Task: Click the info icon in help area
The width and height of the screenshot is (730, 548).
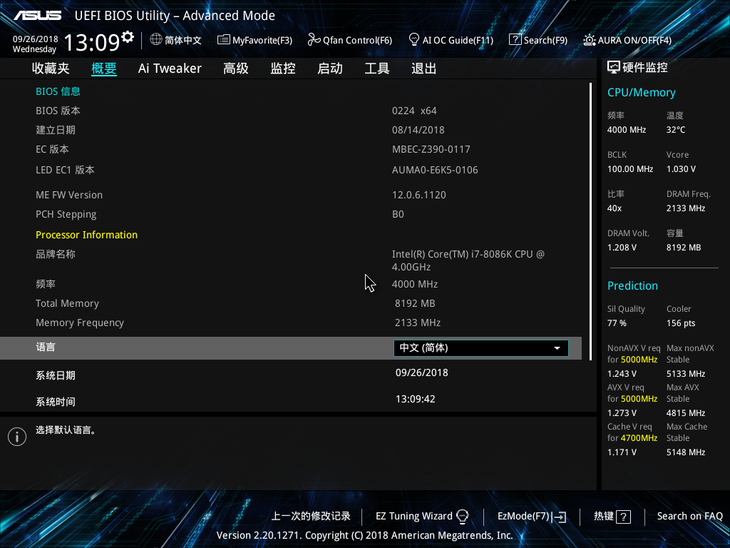Action: click(x=17, y=437)
